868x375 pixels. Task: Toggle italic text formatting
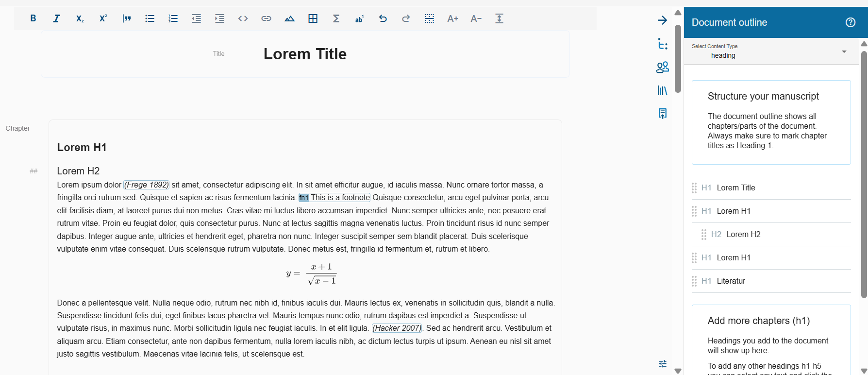(x=56, y=18)
